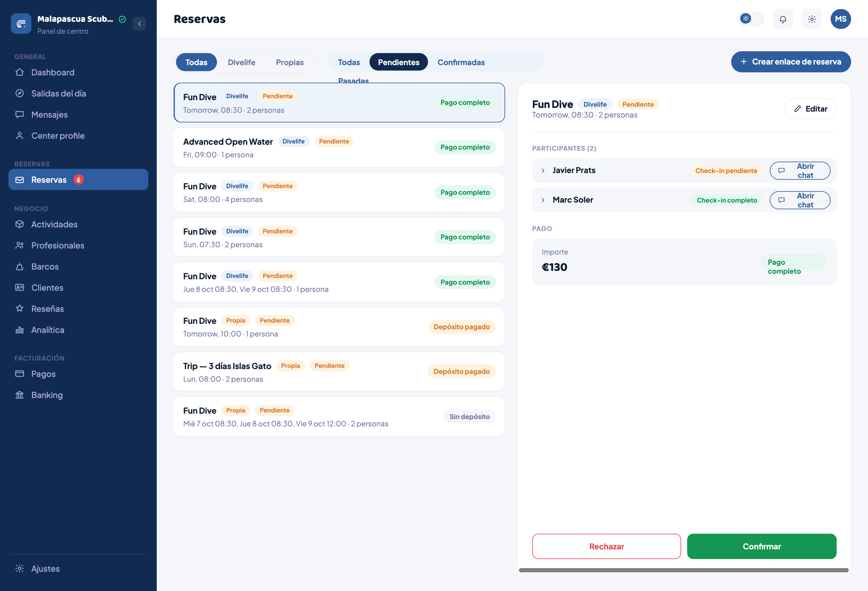Open settings via the top gear icon
Screen dimensions: 868x591
click(x=812, y=19)
